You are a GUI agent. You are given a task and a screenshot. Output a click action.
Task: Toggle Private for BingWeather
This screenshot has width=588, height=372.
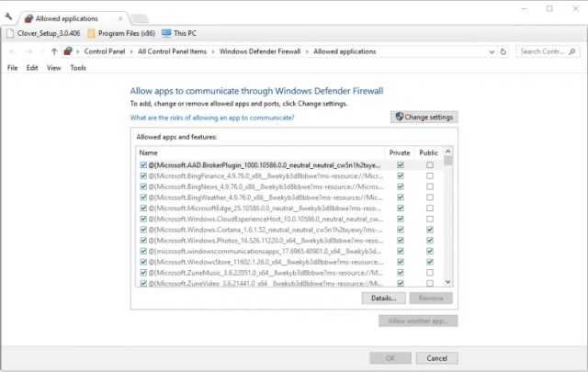click(401, 197)
